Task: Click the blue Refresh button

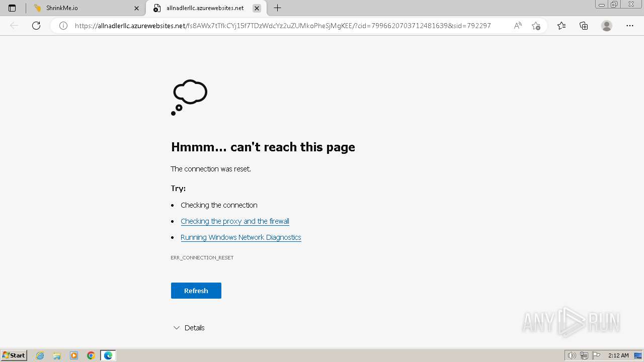Action: tap(196, 291)
